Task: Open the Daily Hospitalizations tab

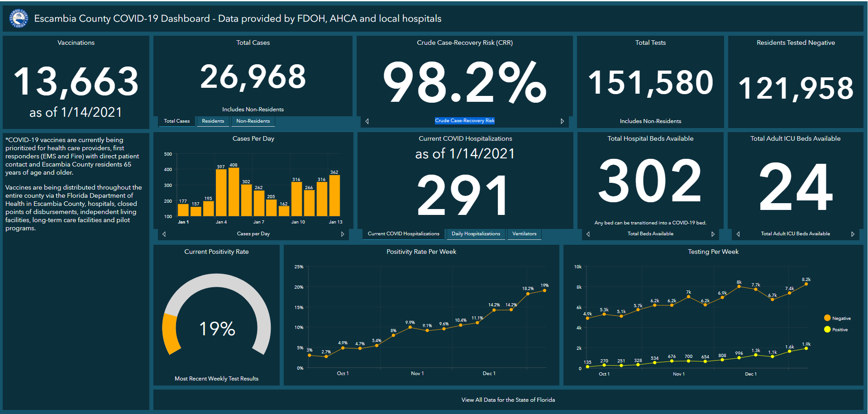Action: point(476,234)
